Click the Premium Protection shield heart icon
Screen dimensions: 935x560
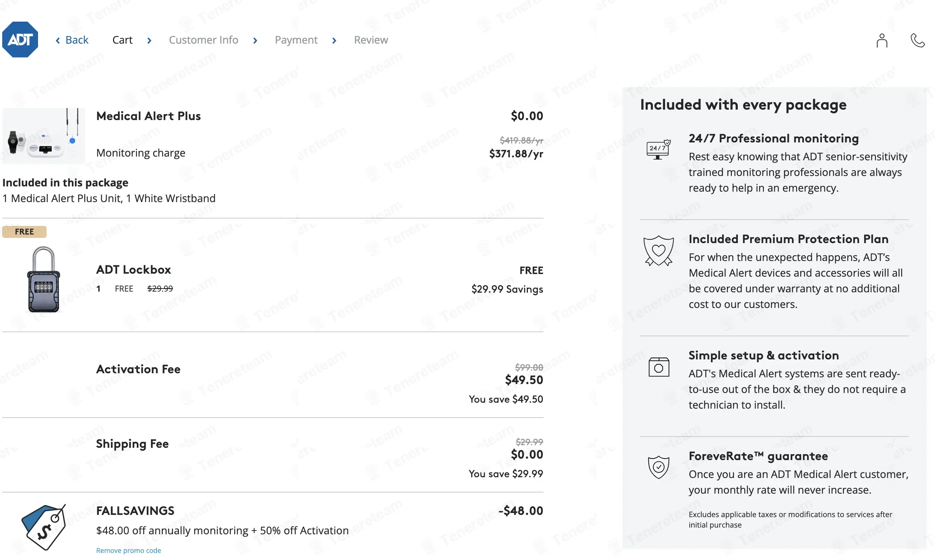[658, 251]
